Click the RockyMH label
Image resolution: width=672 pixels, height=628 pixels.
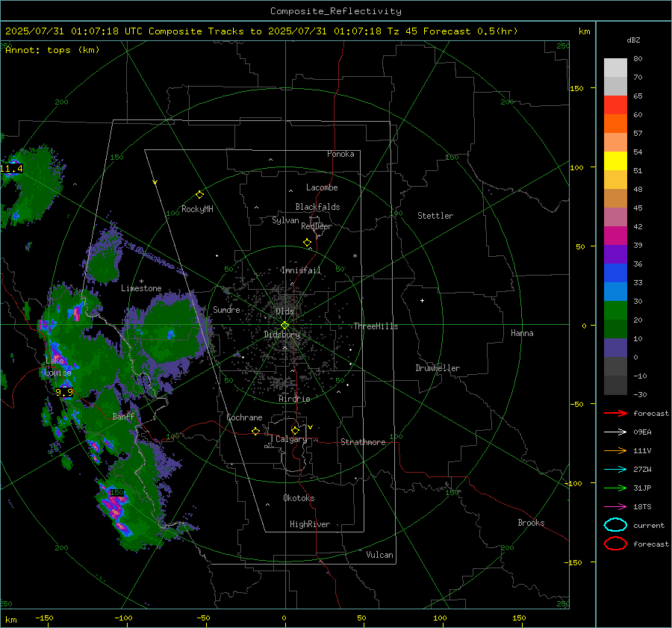[x=197, y=209]
